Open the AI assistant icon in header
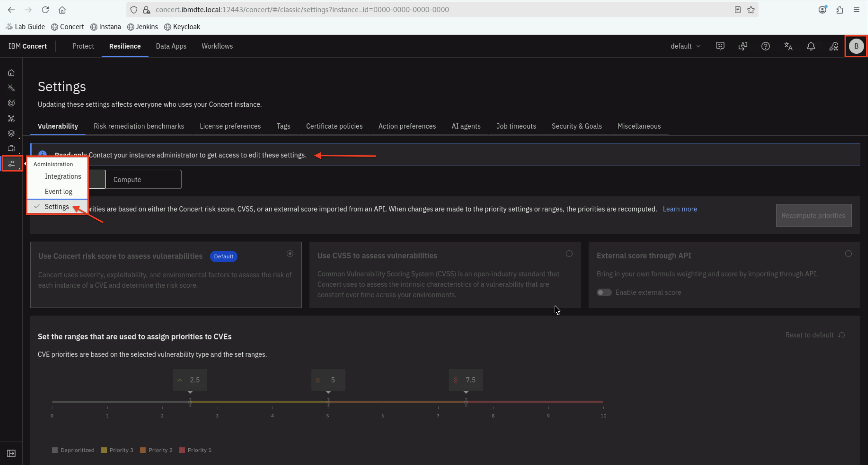 pyautogui.click(x=743, y=46)
